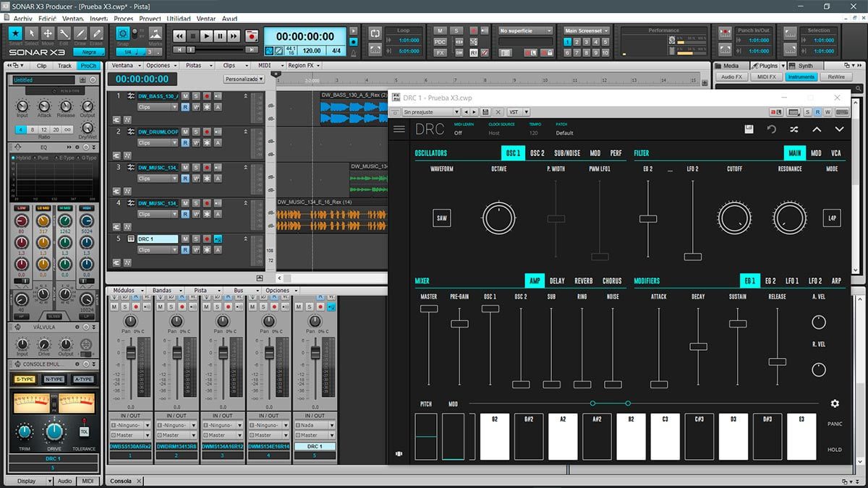Click the transport Record button
Image resolution: width=868 pixels, height=488 pixels.
251,35
